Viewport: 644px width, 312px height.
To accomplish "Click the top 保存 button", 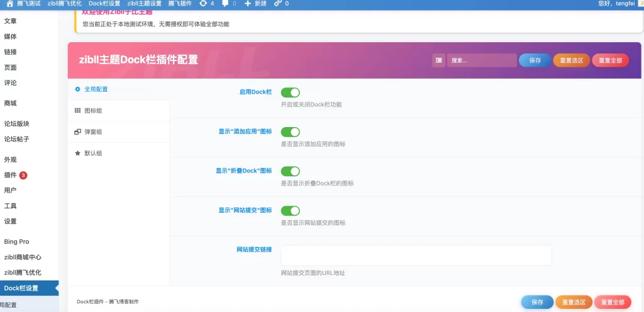I will [535, 60].
